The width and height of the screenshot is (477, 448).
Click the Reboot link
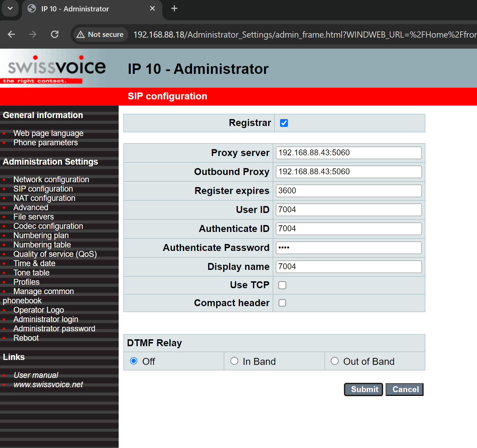pos(26,338)
